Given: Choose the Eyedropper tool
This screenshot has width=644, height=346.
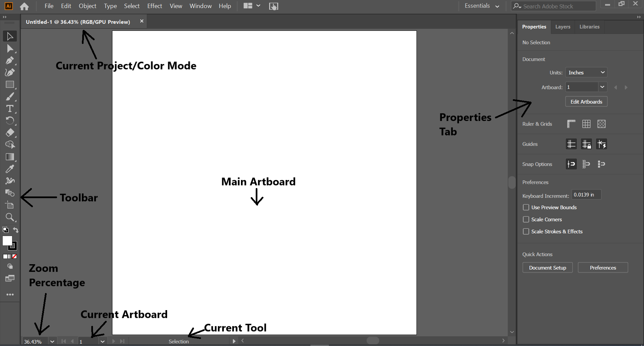Looking at the screenshot, I should [10, 169].
